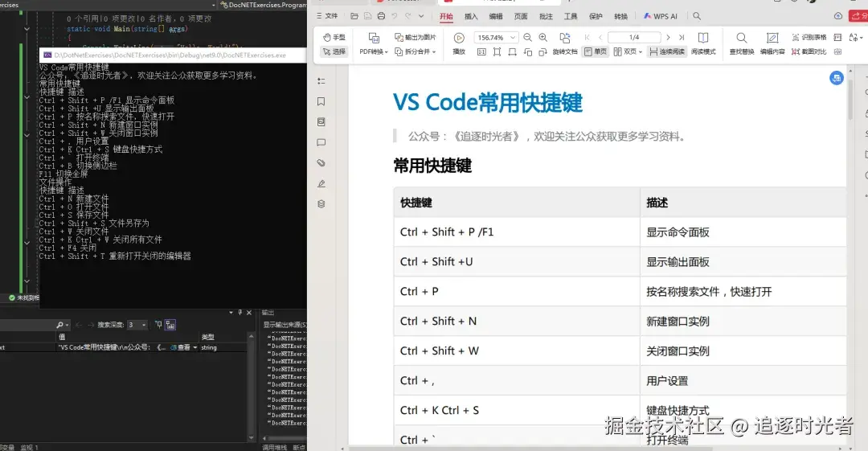Image resolution: width=868 pixels, height=451 pixels.
Task: Open the bookmark sidebar icon
Action: [x=321, y=101]
